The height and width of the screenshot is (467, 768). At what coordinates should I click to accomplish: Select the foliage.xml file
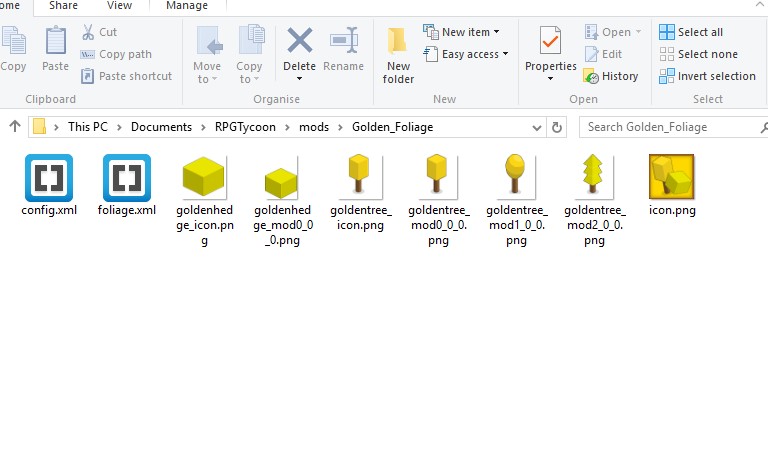[127, 177]
